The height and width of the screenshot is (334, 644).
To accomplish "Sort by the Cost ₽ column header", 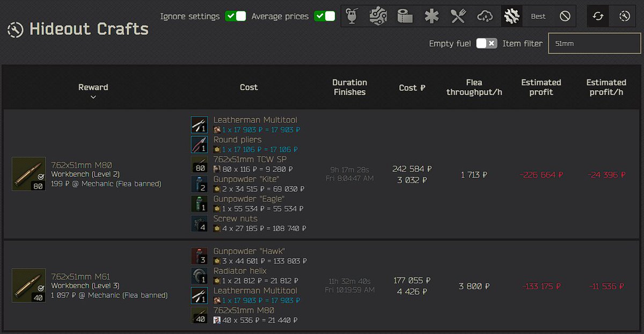I will [412, 87].
